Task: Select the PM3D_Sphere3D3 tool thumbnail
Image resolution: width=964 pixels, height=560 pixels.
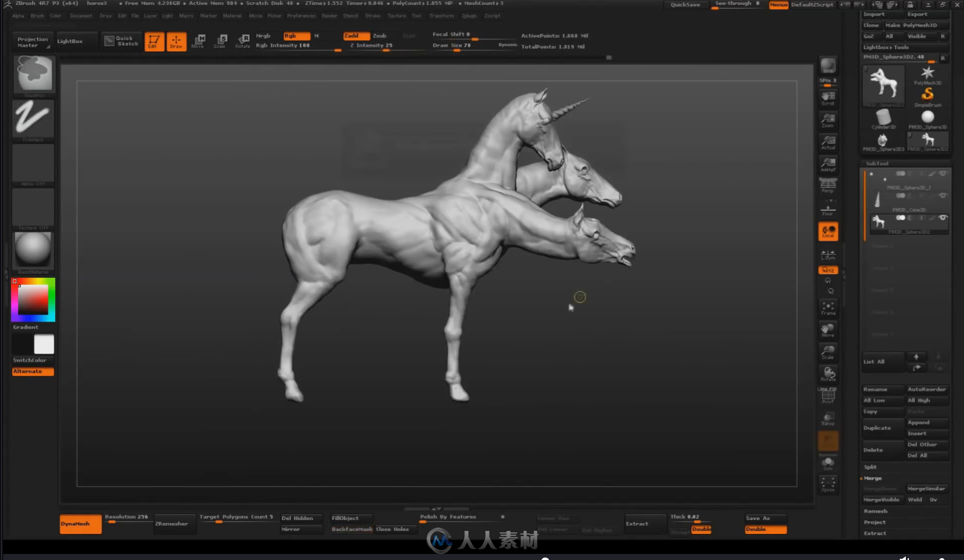Action: (883, 141)
